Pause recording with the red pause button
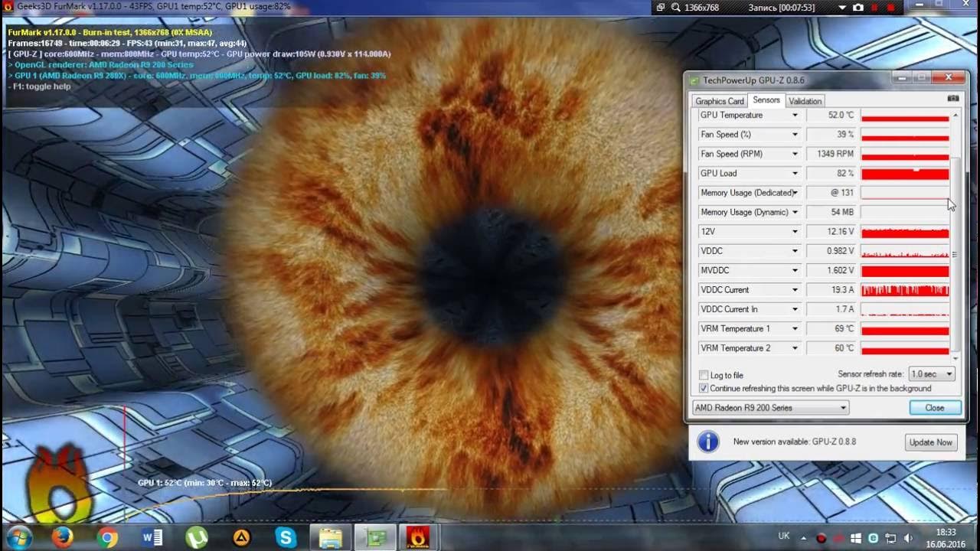The image size is (980, 551). point(874,7)
